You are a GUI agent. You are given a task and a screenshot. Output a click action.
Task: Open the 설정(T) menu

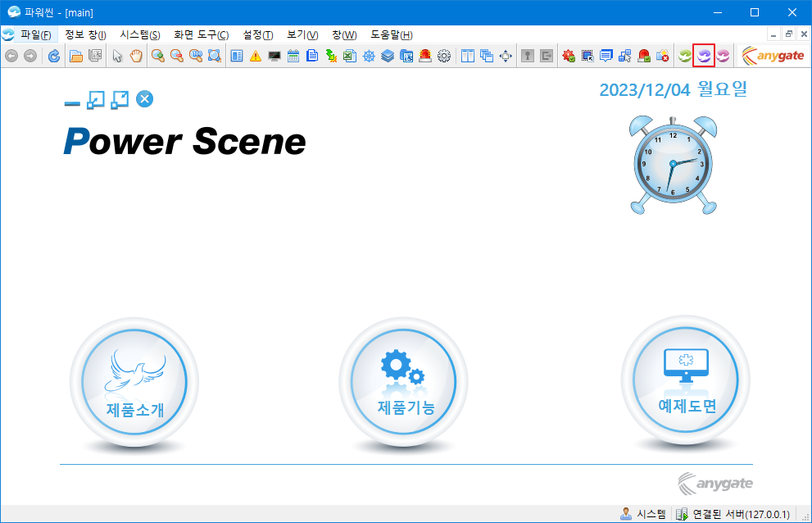click(258, 34)
